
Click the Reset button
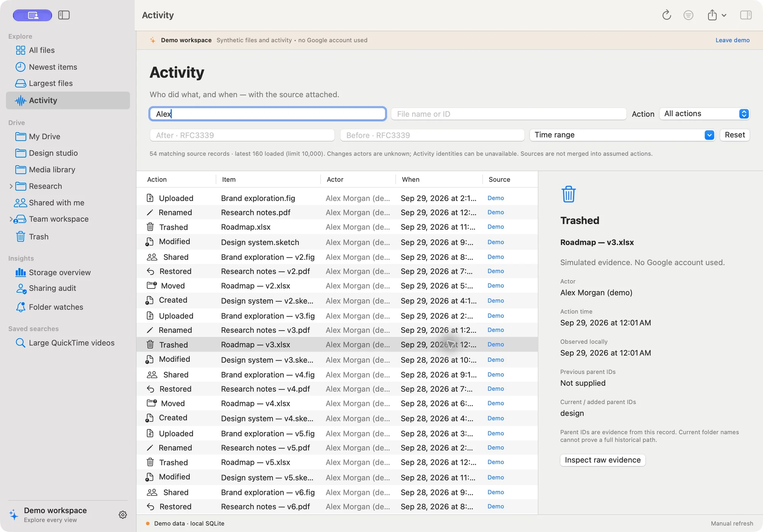(x=735, y=135)
